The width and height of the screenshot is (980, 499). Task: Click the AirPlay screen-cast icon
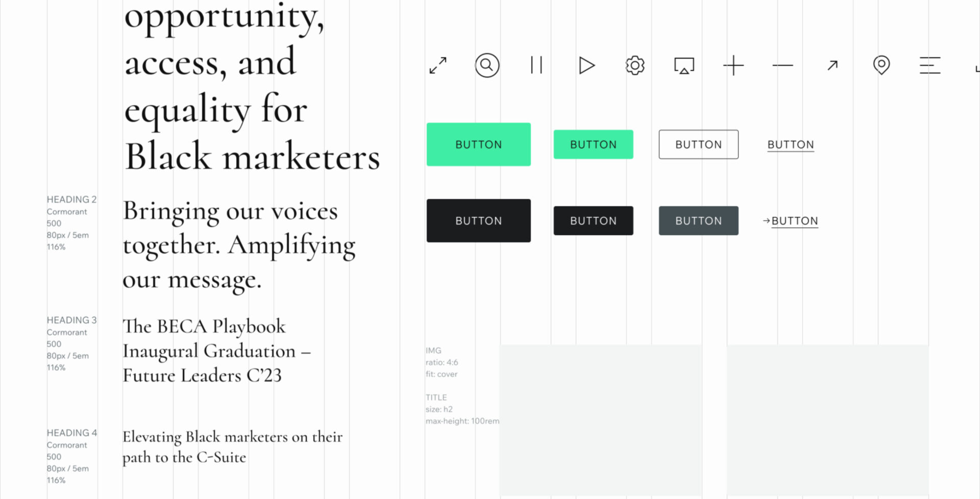(x=684, y=65)
